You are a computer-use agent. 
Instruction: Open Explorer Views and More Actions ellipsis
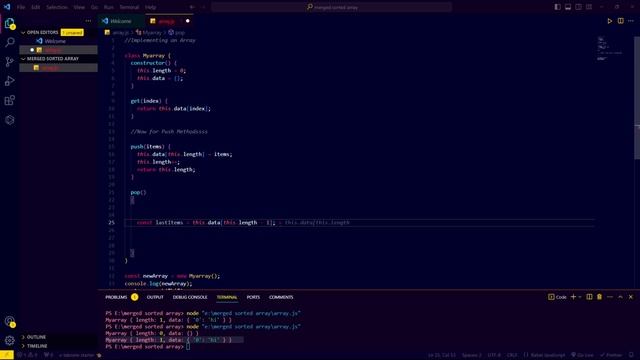[88, 21]
